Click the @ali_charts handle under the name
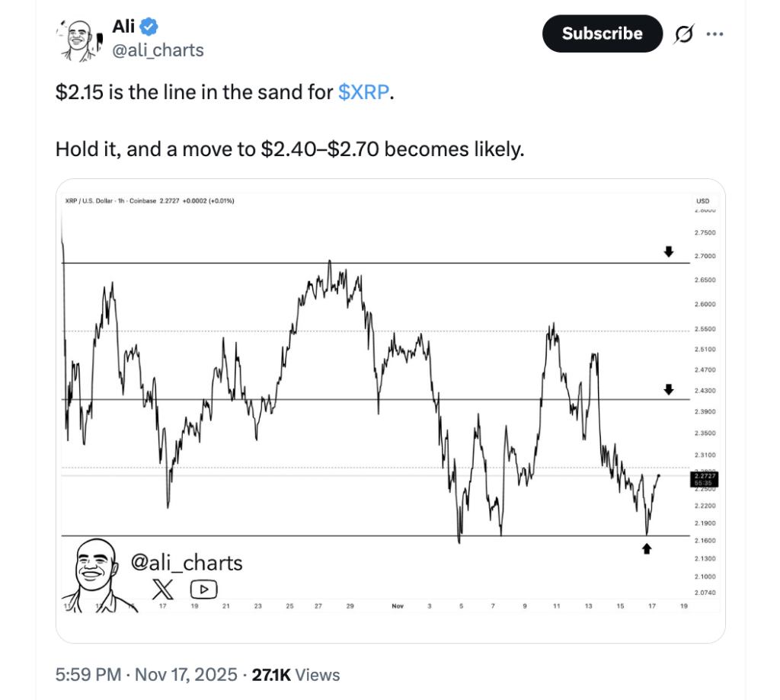The height and width of the screenshot is (700, 780). (x=158, y=51)
